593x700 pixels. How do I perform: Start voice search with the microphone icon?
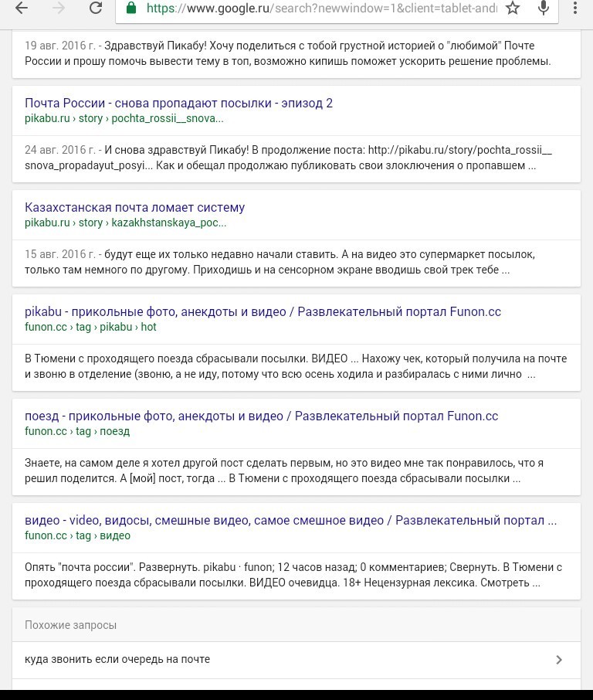(x=544, y=8)
